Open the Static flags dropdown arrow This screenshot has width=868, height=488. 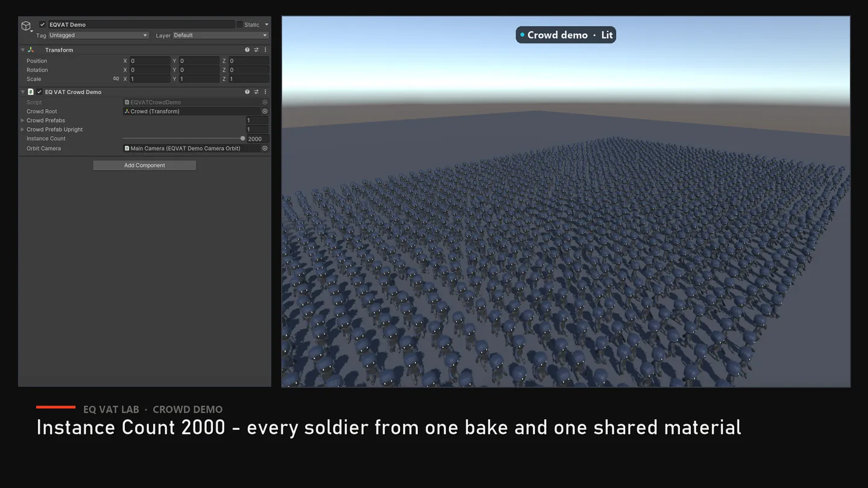[x=266, y=25]
